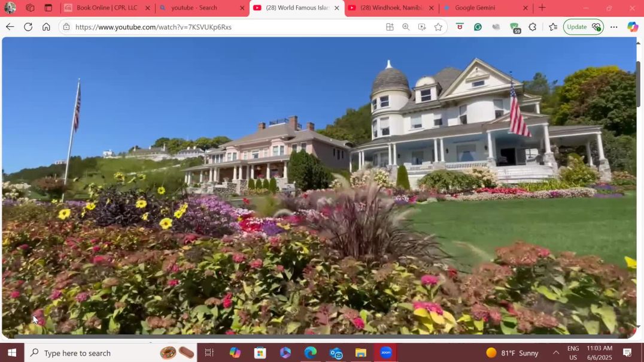Open Task View on the taskbar
This screenshot has width=644, height=362.
[x=209, y=352]
